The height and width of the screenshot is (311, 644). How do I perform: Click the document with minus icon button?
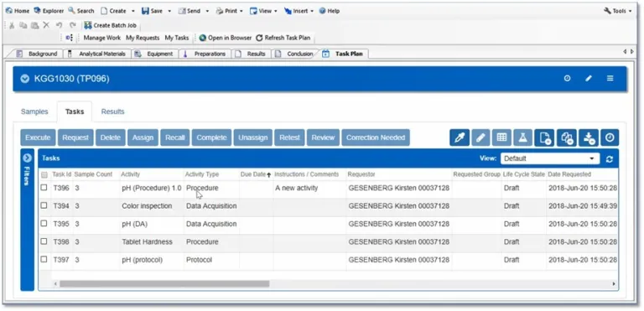(x=544, y=137)
